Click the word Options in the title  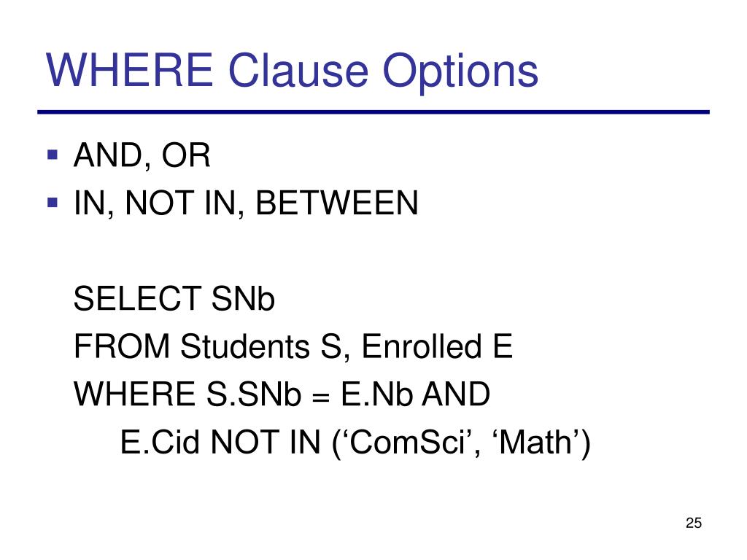click(x=461, y=72)
